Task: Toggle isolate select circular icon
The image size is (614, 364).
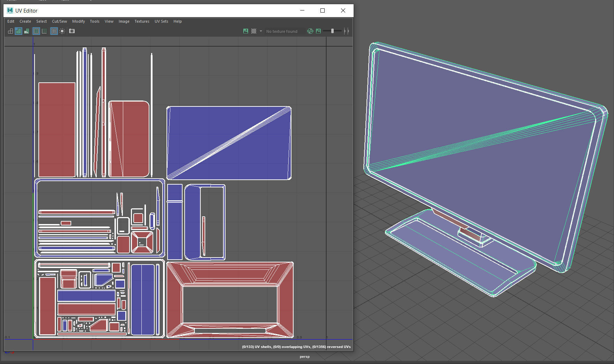Action: [x=62, y=31]
